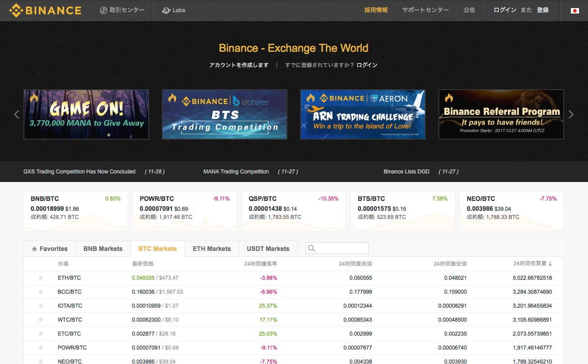Switch to the USDT Markets tab
The width and height of the screenshot is (588, 364).
[268, 249]
